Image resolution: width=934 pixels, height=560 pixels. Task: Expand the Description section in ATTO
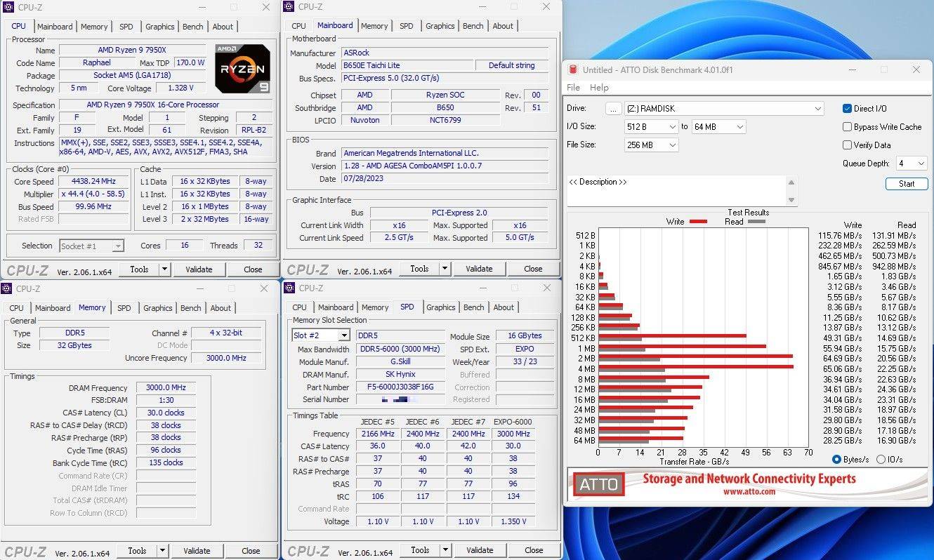[x=598, y=182]
